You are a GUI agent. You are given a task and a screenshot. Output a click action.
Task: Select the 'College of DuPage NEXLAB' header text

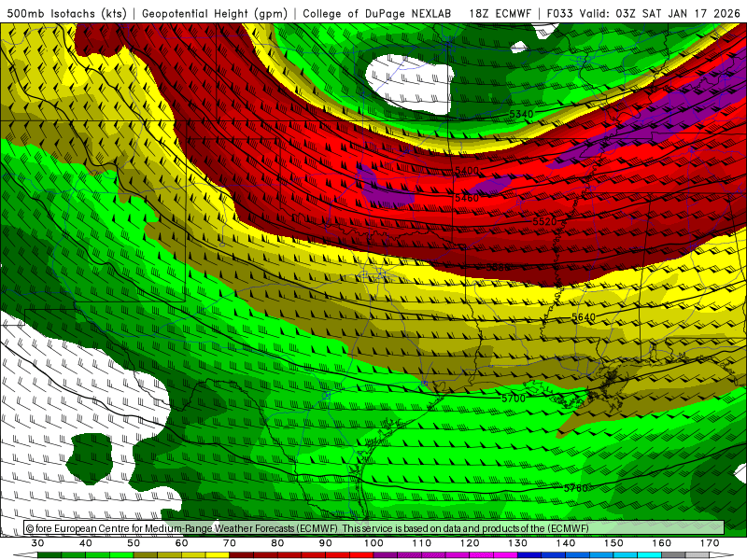coord(377,14)
